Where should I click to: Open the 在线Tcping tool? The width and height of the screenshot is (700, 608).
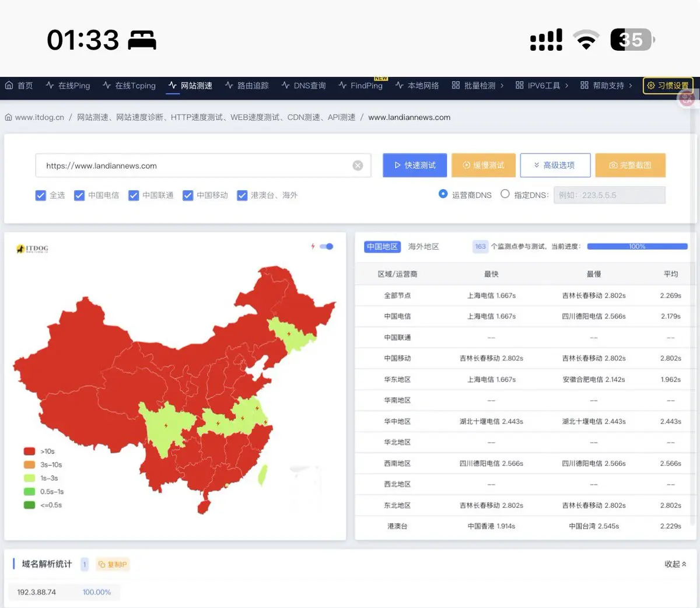click(x=129, y=85)
